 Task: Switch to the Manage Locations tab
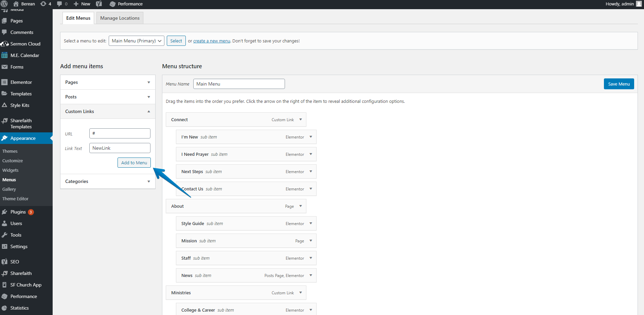click(120, 18)
